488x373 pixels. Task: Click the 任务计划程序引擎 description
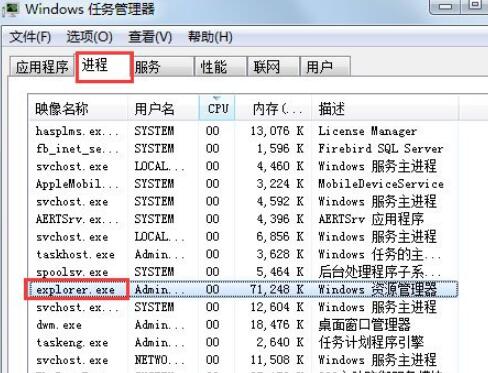(371, 343)
